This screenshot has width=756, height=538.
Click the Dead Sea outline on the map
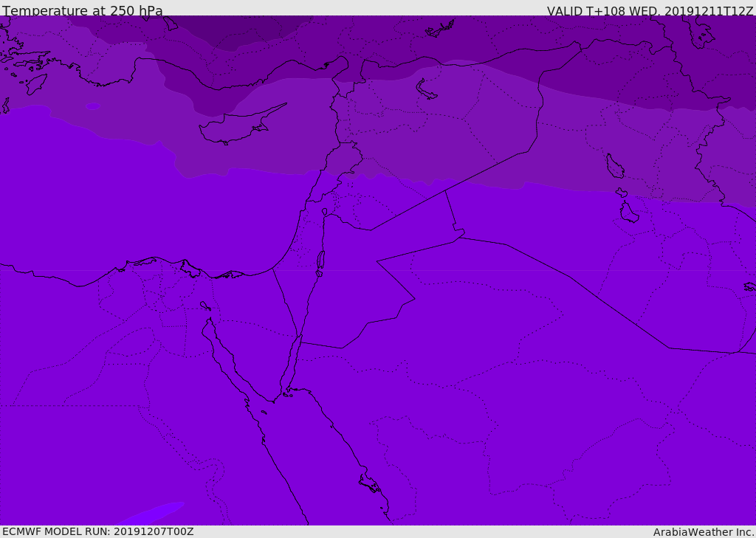click(320, 263)
